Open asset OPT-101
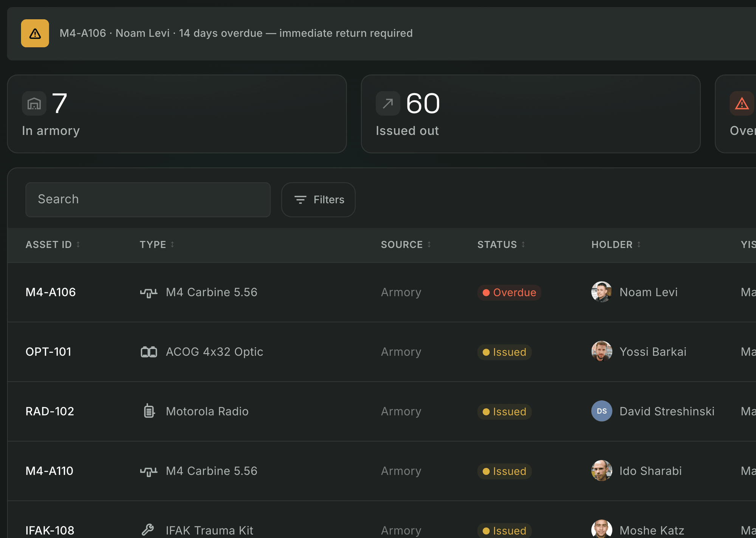The image size is (756, 538). click(x=48, y=352)
